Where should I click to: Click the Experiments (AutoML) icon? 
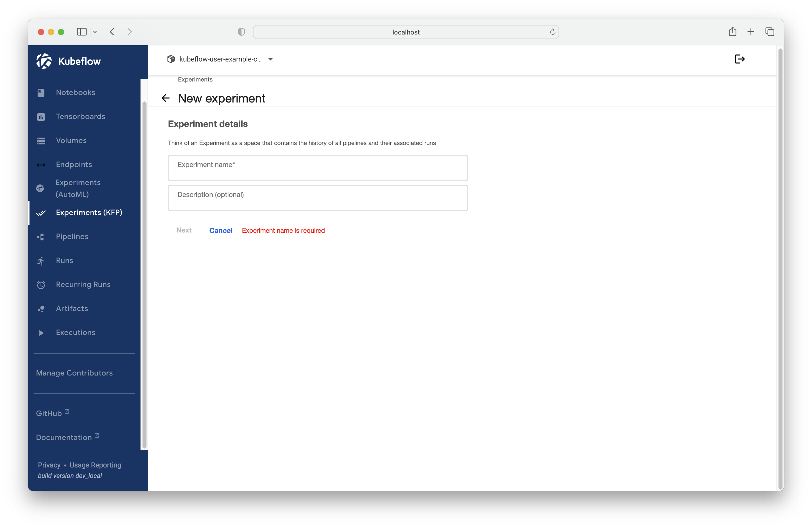[x=40, y=188]
